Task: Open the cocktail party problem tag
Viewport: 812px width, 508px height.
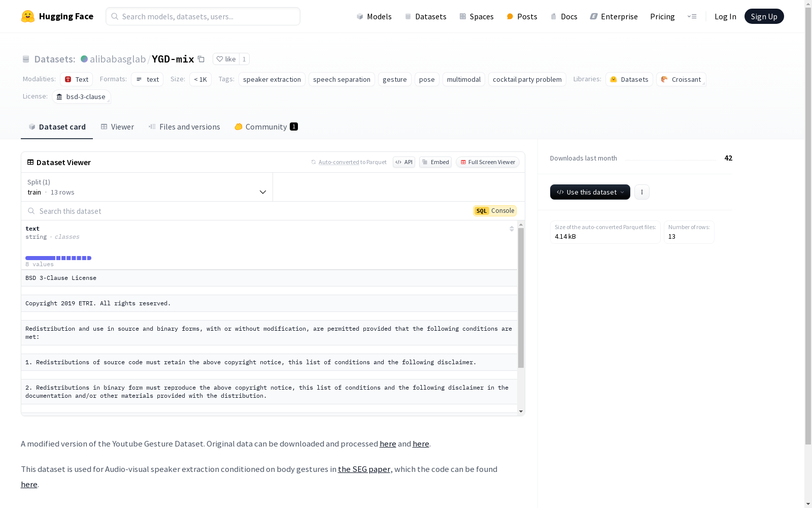Action: (x=527, y=79)
